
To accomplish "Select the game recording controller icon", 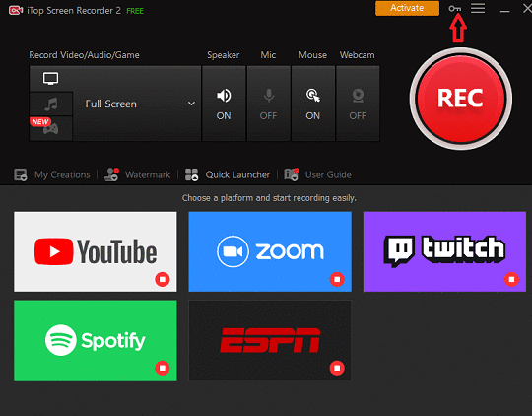I will coord(51,128).
